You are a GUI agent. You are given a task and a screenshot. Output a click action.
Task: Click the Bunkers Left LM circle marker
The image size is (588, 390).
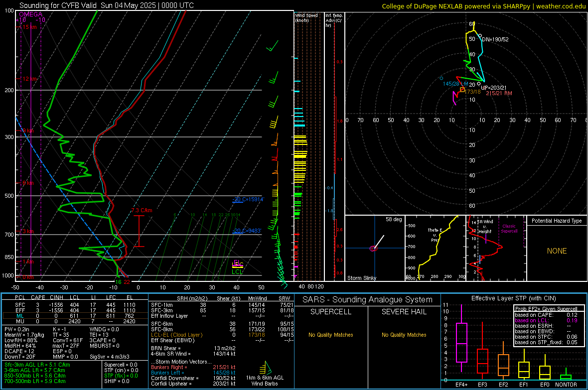(x=441, y=78)
